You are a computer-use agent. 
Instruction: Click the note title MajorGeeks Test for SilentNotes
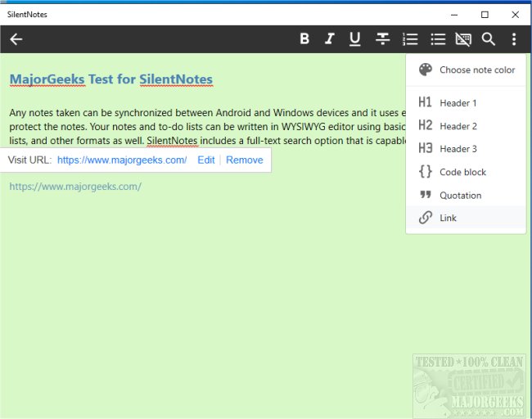pyautogui.click(x=111, y=79)
